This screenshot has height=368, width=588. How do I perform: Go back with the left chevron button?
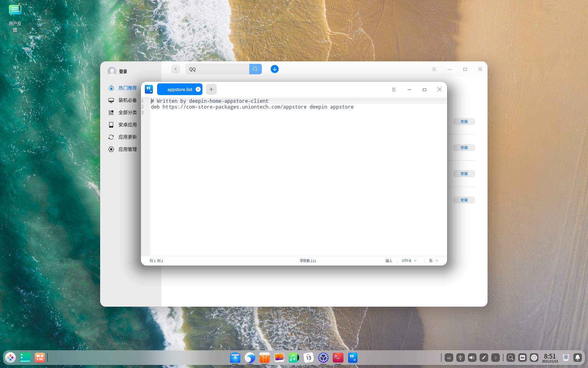[x=175, y=69]
